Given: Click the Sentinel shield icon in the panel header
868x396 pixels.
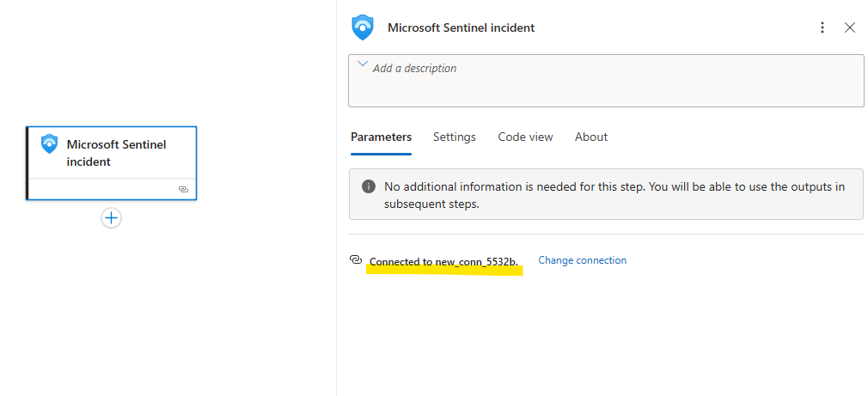Looking at the screenshot, I should click(x=363, y=27).
